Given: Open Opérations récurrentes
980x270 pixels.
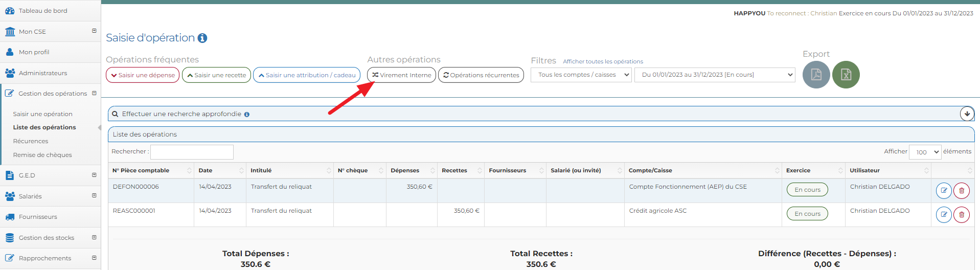Looking at the screenshot, I should 481,75.
